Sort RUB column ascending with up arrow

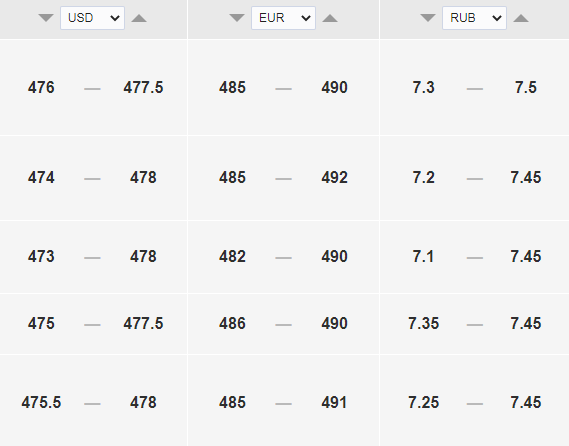(x=521, y=18)
